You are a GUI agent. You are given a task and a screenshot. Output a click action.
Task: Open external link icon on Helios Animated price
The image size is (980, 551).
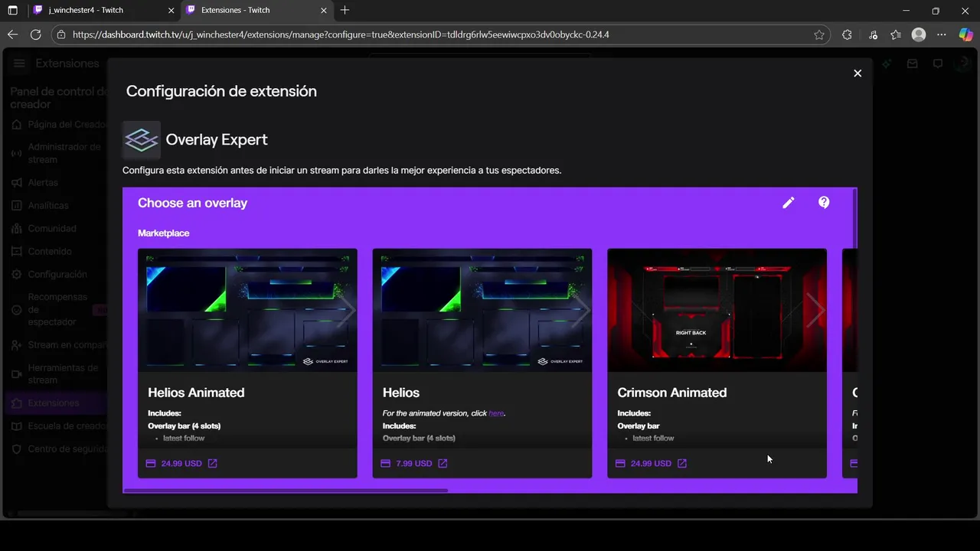213,464
